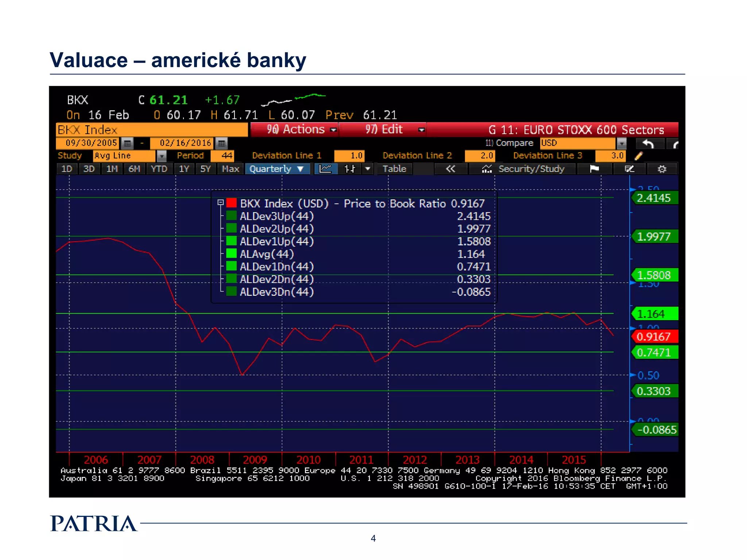Click the pencil edit icon
The image size is (747, 560).
(x=638, y=156)
